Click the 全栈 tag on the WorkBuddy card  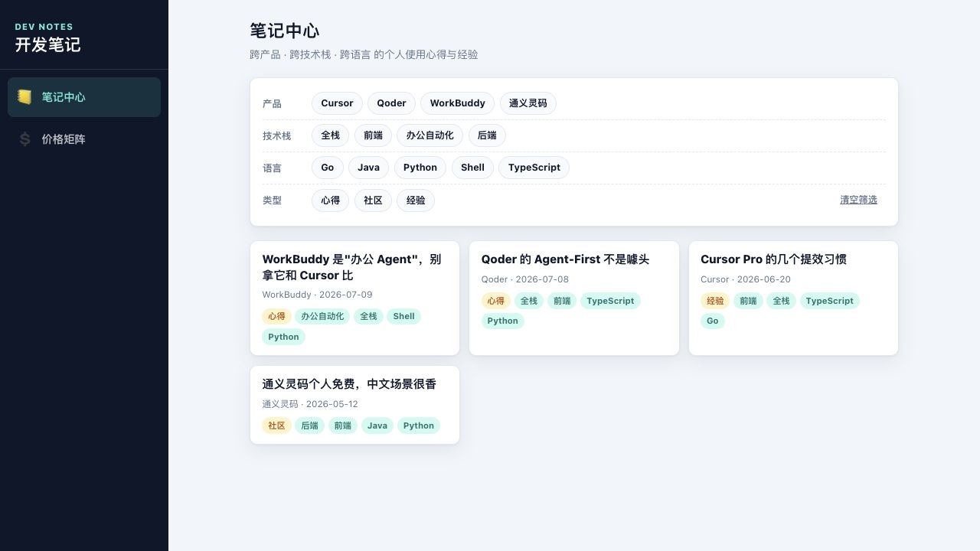click(x=368, y=316)
